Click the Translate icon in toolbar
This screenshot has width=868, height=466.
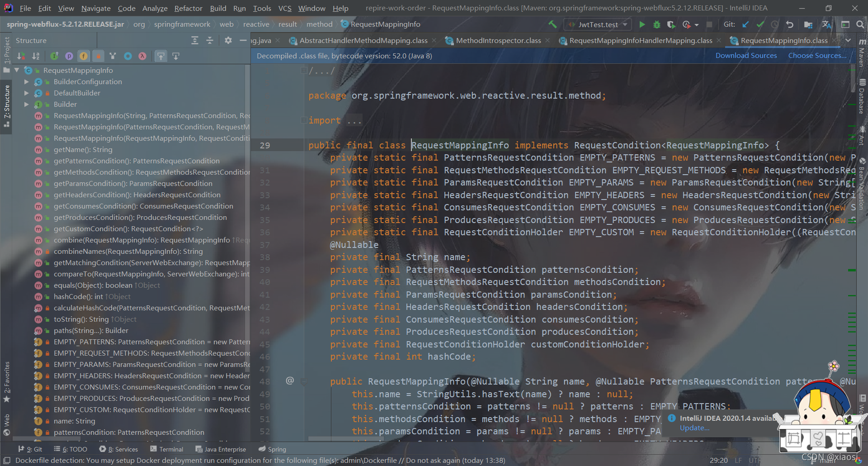pos(826,24)
